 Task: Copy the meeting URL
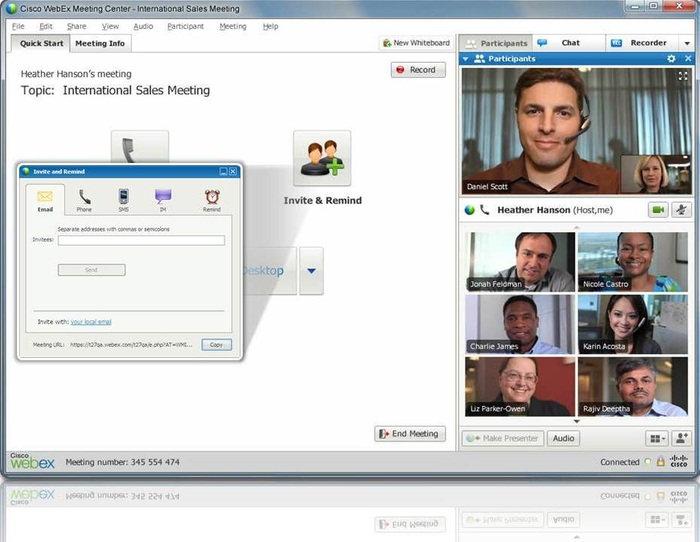217,345
